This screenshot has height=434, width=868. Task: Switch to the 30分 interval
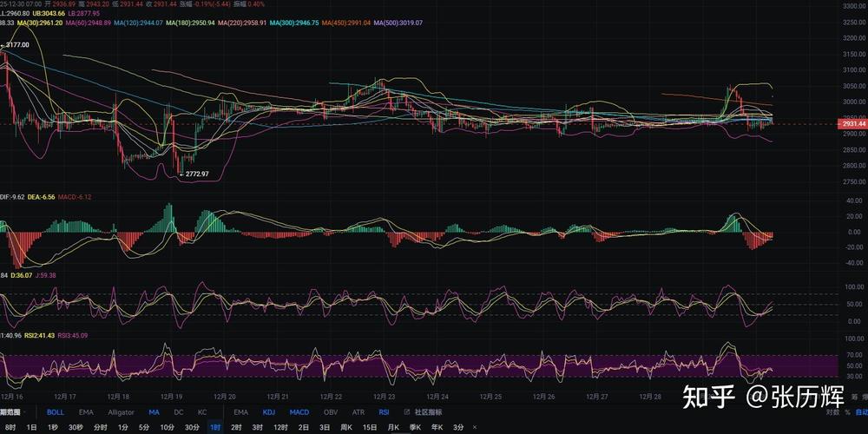192,427
